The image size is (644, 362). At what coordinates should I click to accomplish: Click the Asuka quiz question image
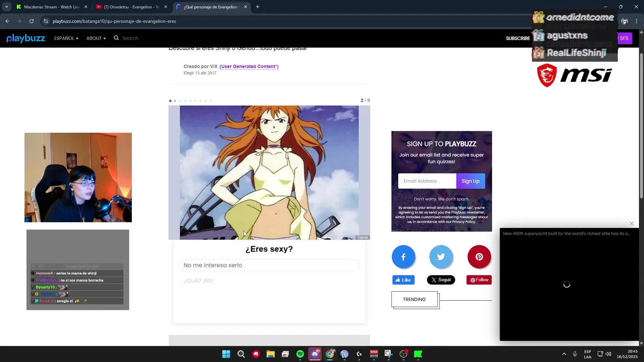[269, 172]
